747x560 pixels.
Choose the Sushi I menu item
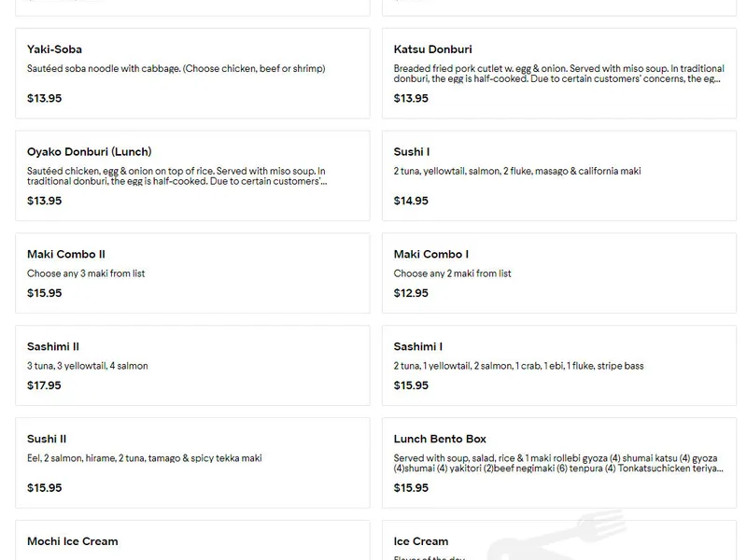[x=558, y=176]
